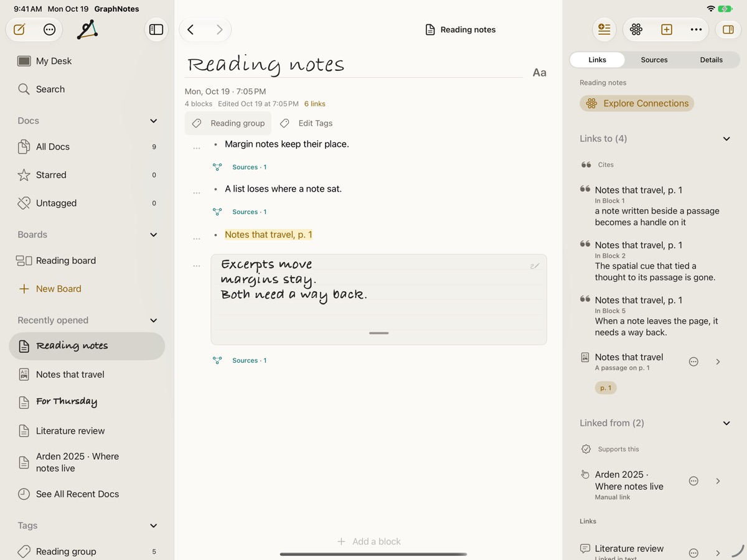
Task: Open Search in the sidebar
Action: click(87, 89)
